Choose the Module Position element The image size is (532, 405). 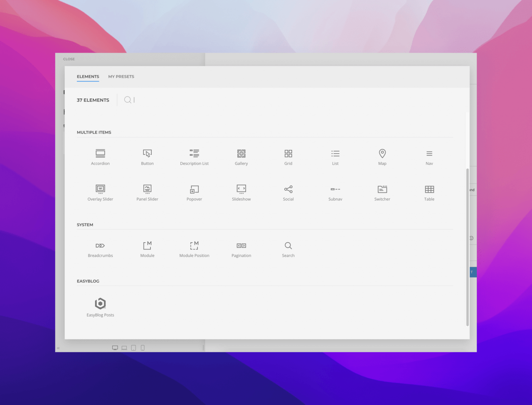click(194, 249)
